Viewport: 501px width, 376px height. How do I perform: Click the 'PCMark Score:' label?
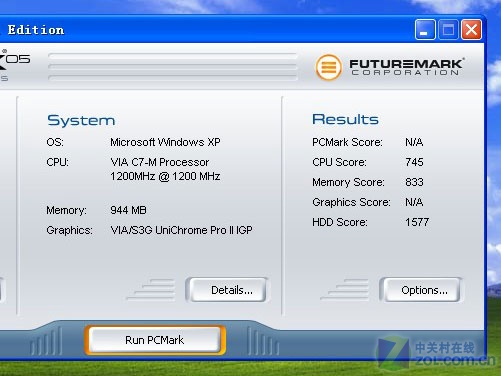click(347, 142)
